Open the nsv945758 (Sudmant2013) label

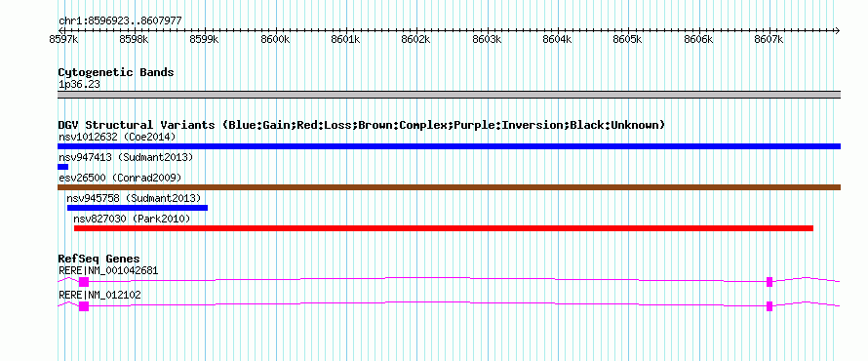(134, 198)
